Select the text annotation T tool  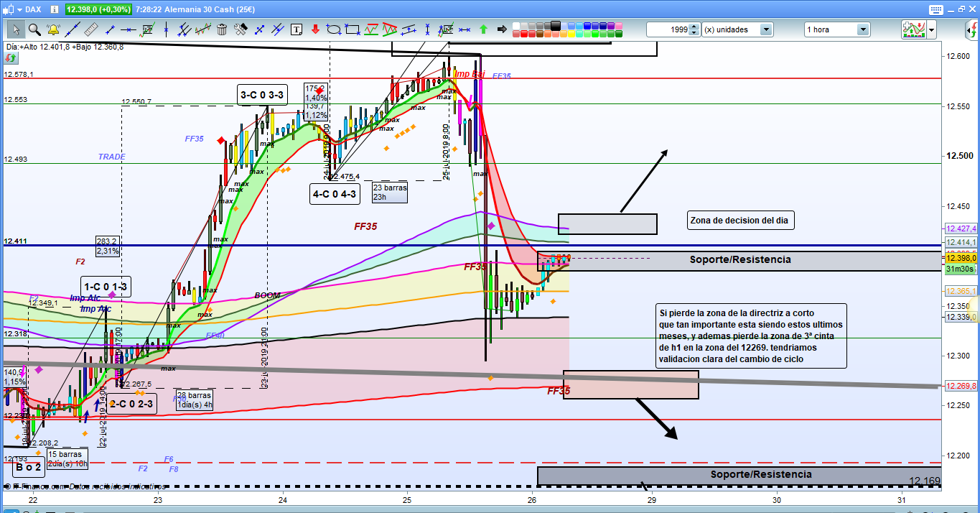[297, 29]
